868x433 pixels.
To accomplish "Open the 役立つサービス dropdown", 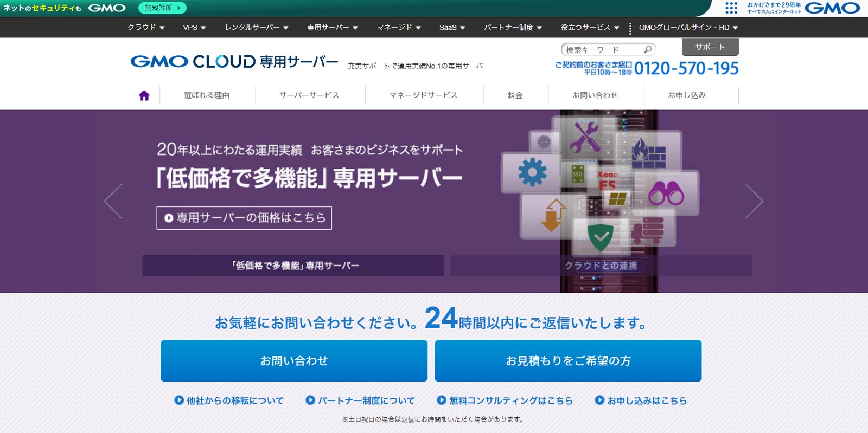I will pos(590,27).
